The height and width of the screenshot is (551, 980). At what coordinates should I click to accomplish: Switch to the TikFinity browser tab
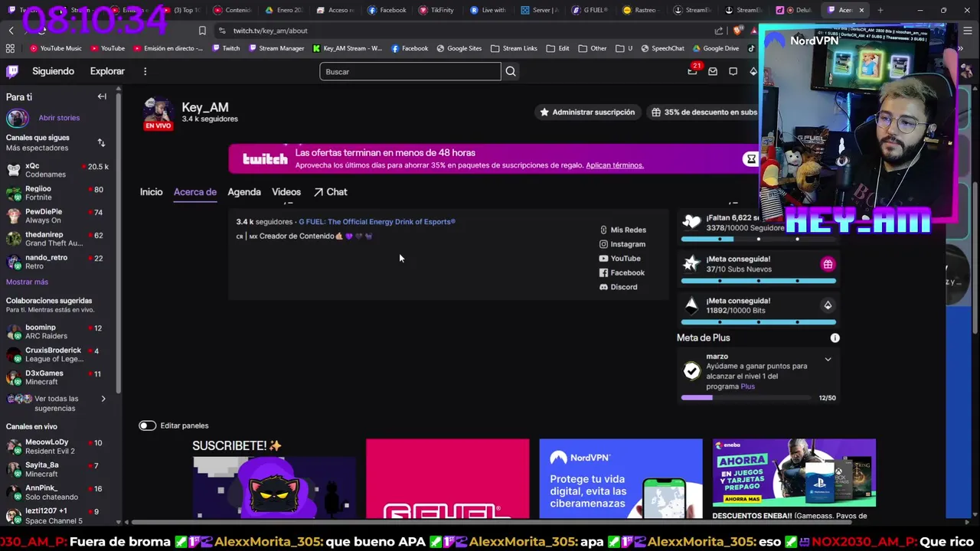pos(437,10)
